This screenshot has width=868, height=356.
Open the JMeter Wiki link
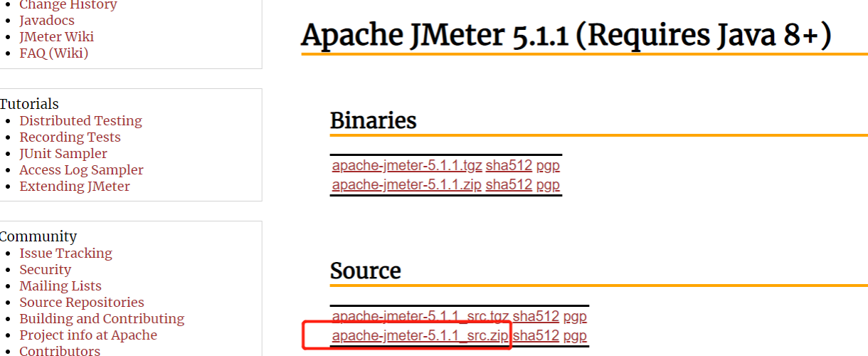[56, 37]
